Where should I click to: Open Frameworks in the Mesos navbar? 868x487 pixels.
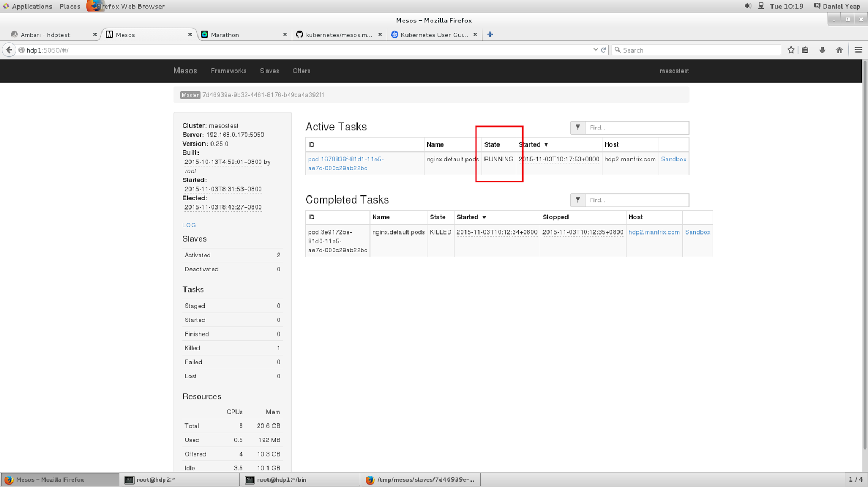pos(228,71)
